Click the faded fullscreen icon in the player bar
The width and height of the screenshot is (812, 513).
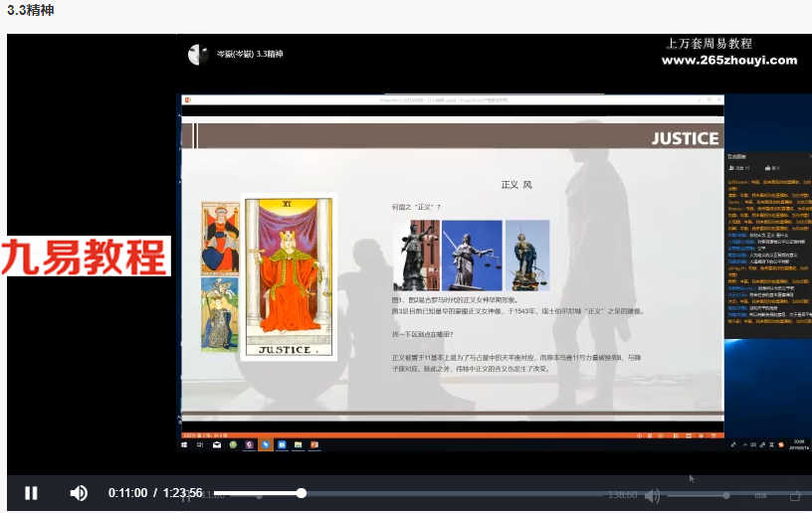795,496
